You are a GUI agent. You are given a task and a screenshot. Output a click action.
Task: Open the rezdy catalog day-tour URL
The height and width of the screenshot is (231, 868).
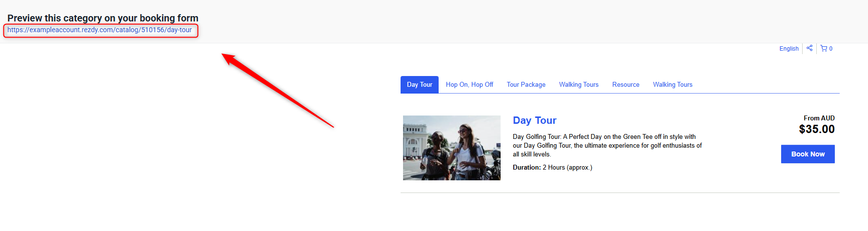[100, 30]
